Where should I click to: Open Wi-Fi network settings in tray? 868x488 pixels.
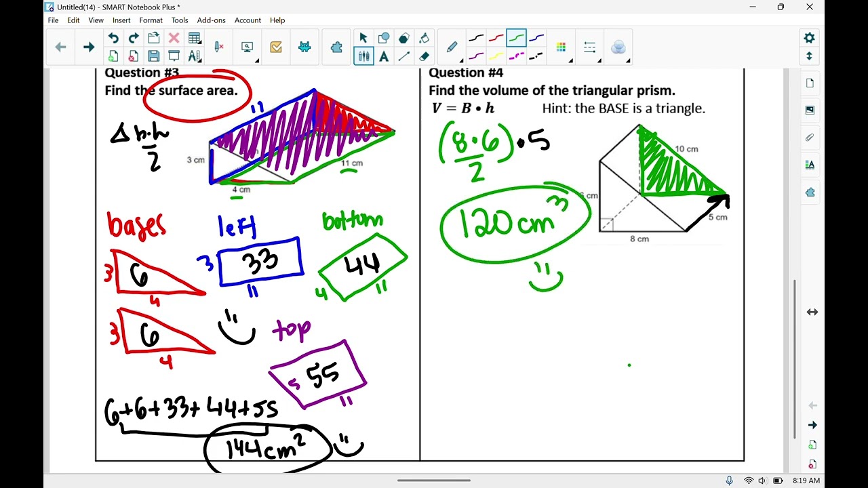coord(749,481)
